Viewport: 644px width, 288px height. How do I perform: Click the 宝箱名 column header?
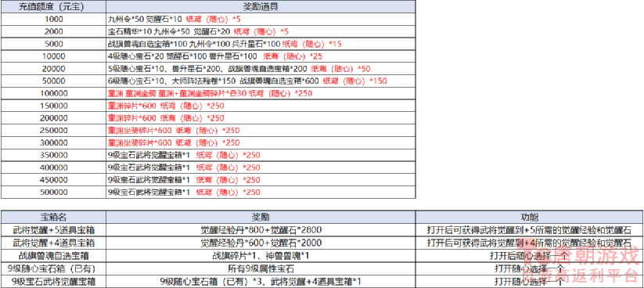[x=53, y=218]
